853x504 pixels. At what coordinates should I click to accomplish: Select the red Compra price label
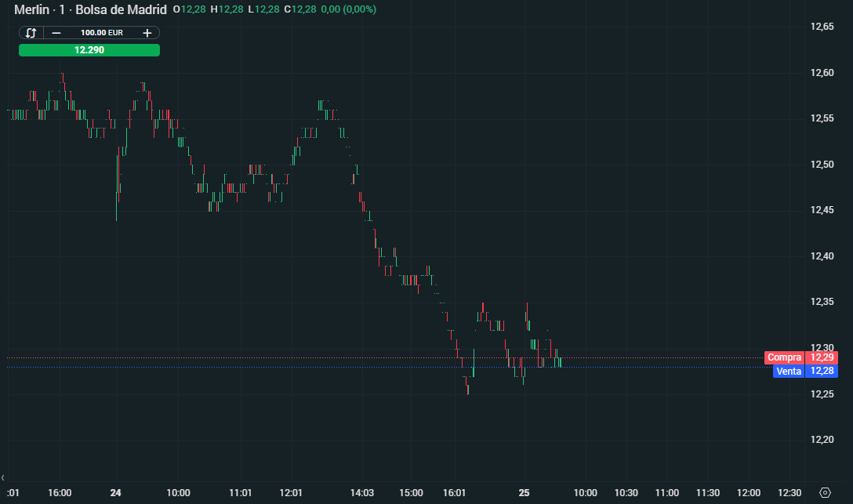(x=784, y=357)
